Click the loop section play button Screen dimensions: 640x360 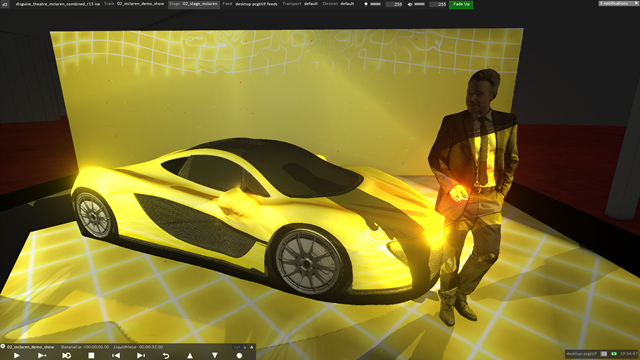[x=67, y=356]
